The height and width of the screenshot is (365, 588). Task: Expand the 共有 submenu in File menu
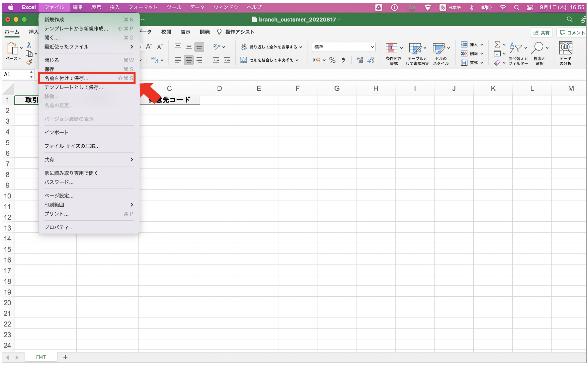89,160
